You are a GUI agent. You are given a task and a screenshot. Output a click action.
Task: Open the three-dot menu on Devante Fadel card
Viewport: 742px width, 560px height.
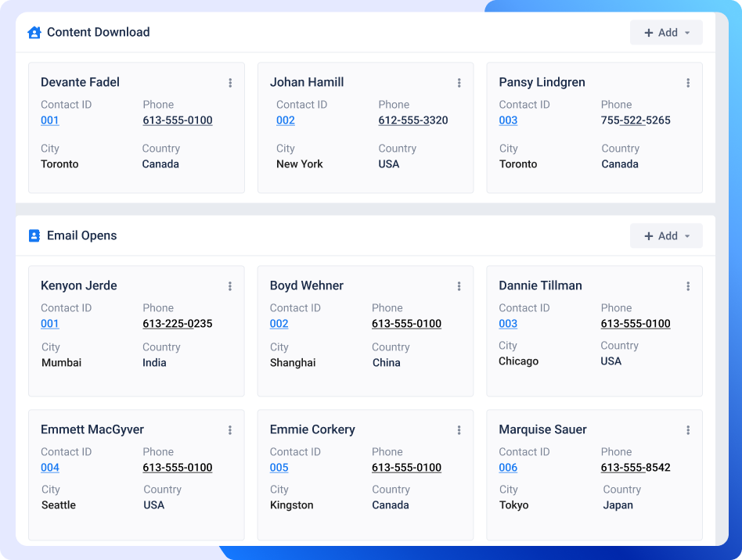point(230,83)
